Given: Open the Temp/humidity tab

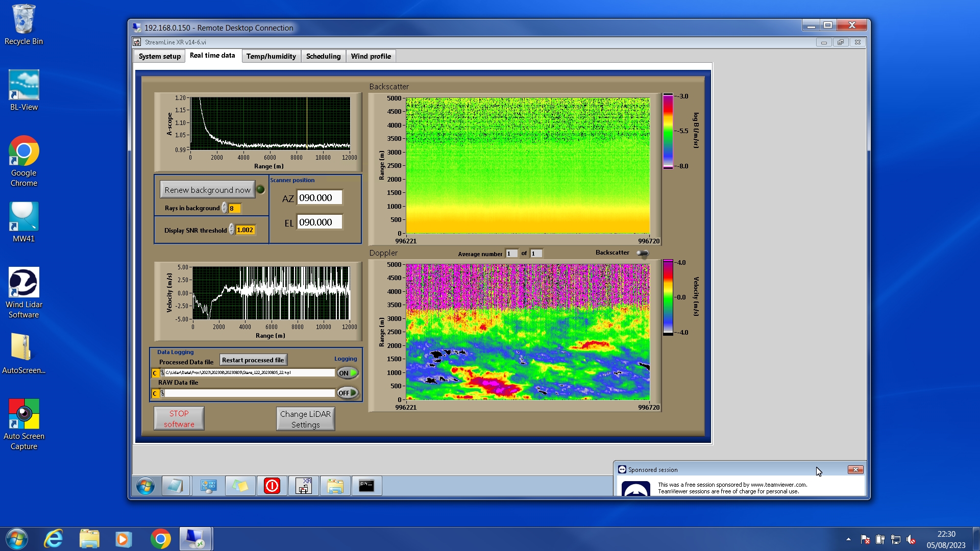Looking at the screenshot, I should click(271, 56).
